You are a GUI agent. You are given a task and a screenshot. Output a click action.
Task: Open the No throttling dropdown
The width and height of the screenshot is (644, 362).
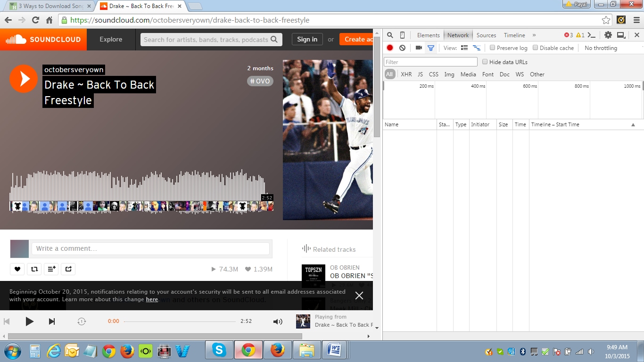[x=601, y=48]
